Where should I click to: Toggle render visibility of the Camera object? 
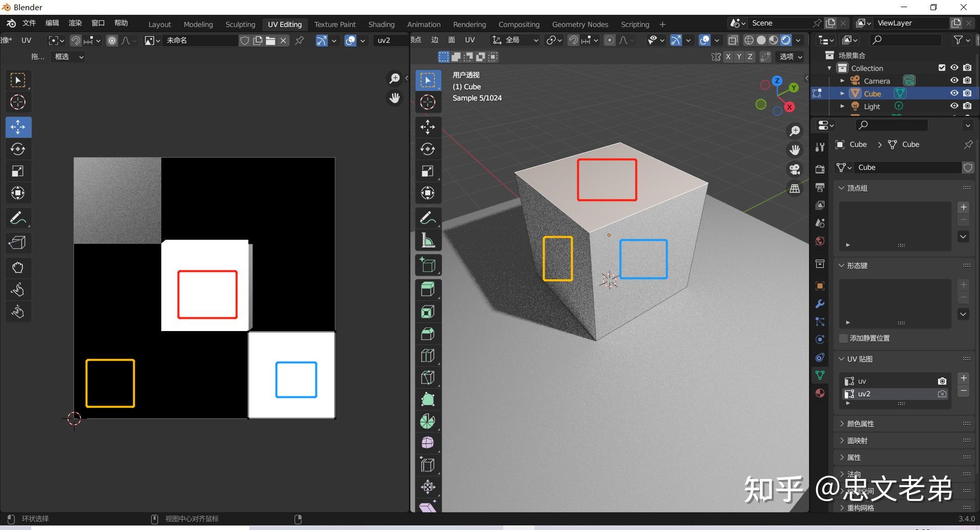(967, 80)
